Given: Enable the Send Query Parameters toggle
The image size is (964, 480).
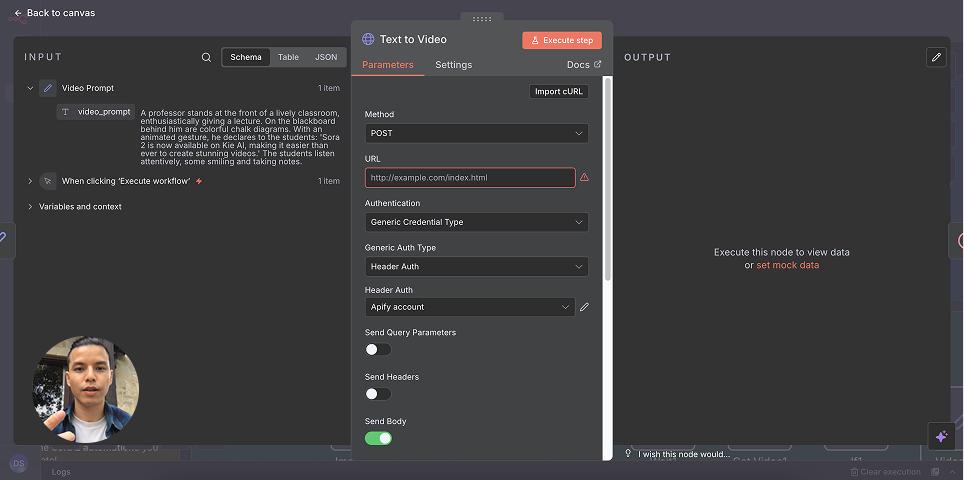Looking at the screenshot, I should [377, 349].
